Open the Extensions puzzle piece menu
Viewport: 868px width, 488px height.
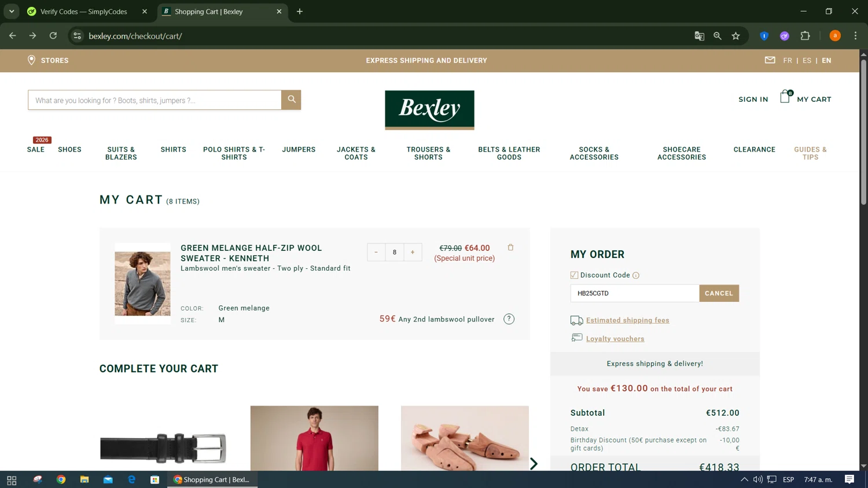coord(805,36)
